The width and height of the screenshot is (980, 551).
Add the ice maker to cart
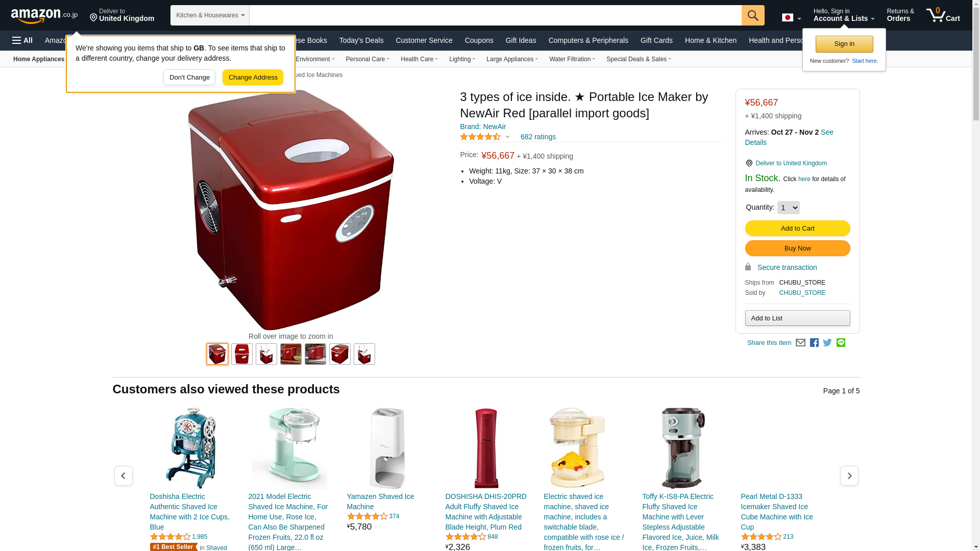797,229
